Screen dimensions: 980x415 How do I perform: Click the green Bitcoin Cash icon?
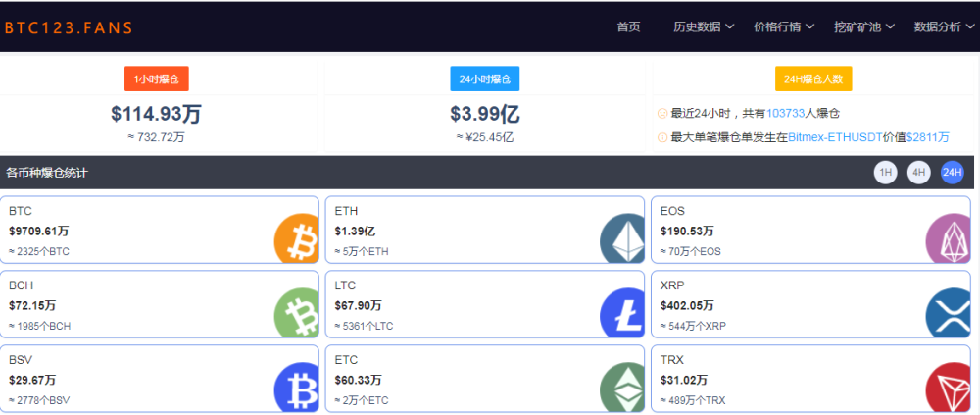tap(296, 312)
